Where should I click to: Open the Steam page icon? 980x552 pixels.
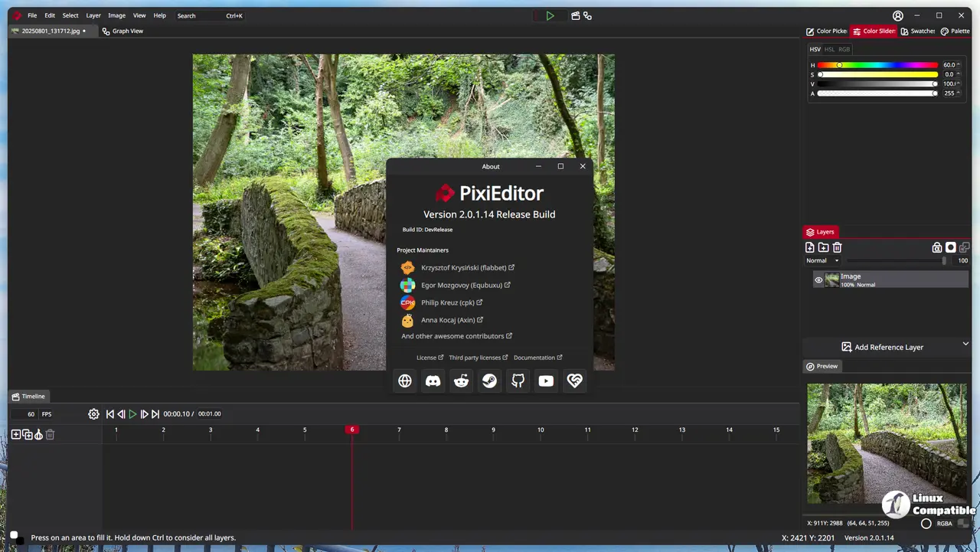click(x=489, y=381)
